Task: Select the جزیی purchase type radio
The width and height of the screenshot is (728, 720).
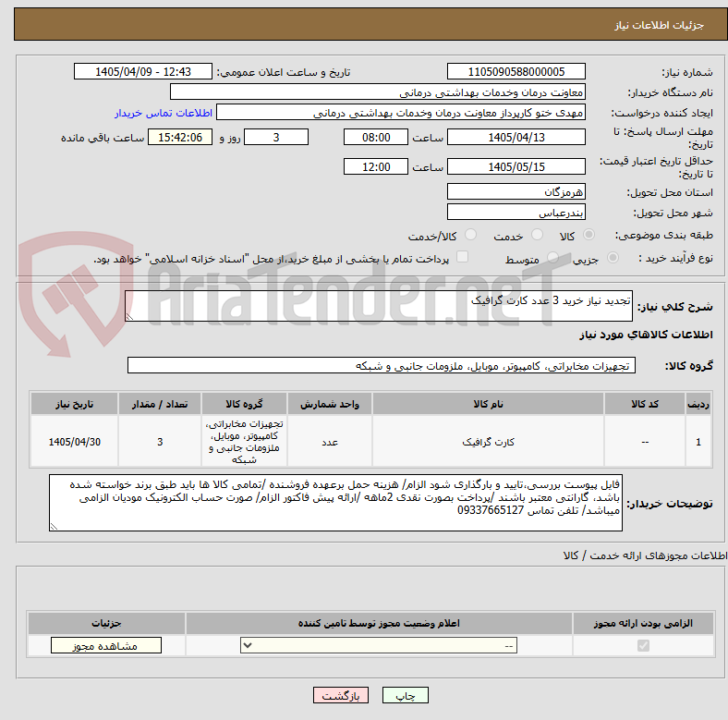Action: pyautogui.click(x=613, y=258)
